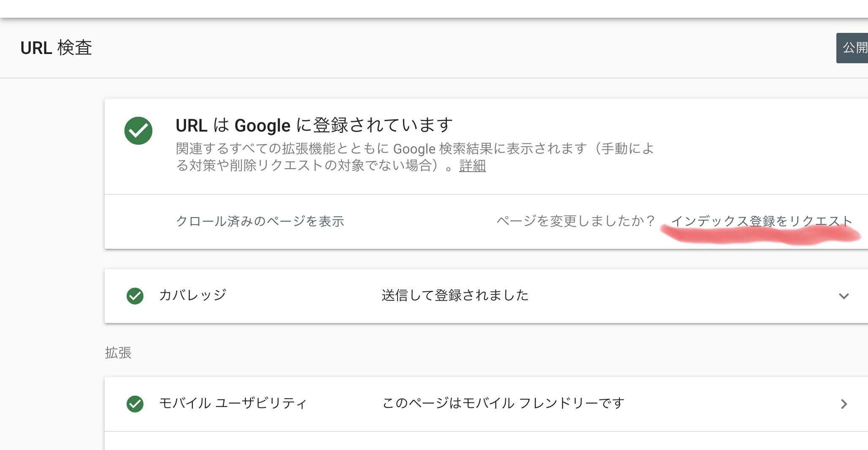Viewport: 868px width, 450px height.
Task: Click the ページを変更しましたか？ prompt text
Action: pos(576,221)
